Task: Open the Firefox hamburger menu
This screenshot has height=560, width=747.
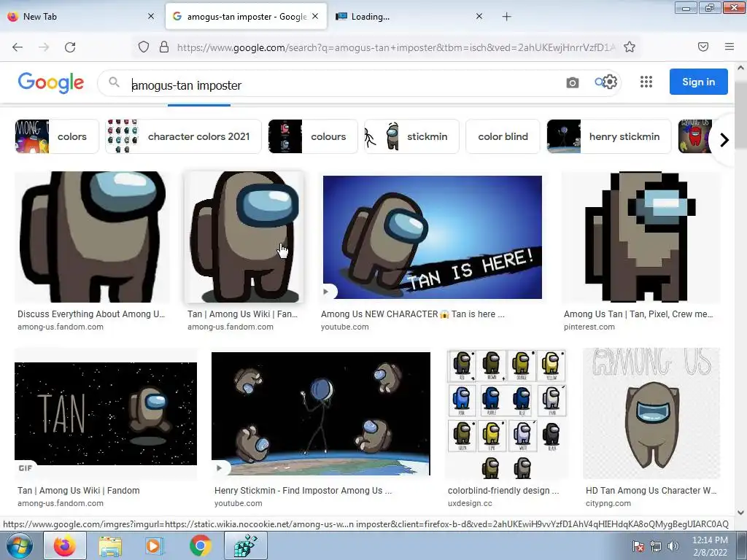Action: point(729,47)
